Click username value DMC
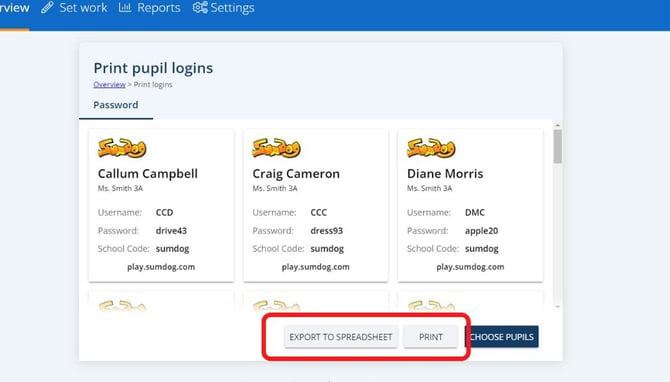670x382 pixels. [475, 212]
